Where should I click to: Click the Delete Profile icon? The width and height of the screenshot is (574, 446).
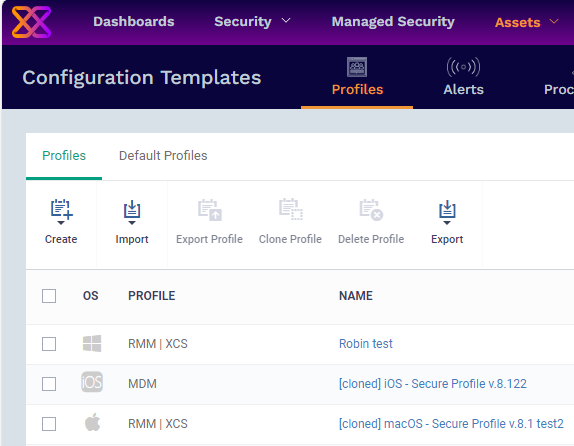pyautogui.click(x=371, y=210)
